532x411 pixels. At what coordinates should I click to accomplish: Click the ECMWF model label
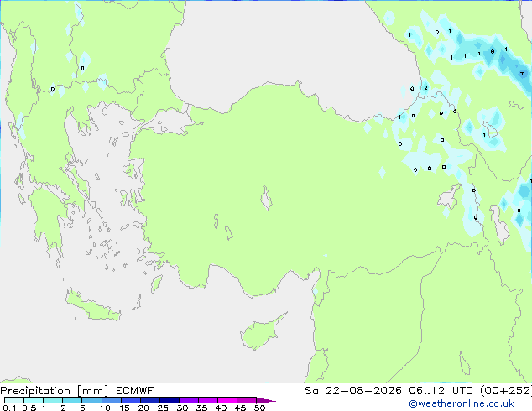tap(135, 391)
